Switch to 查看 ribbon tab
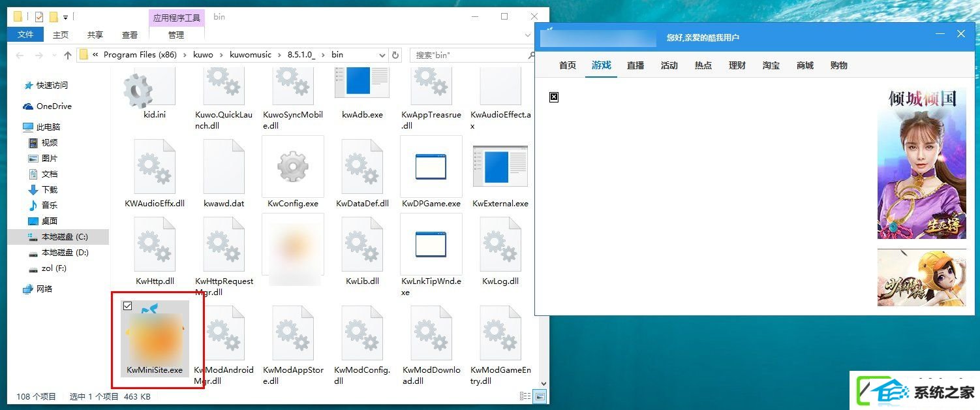This screenshot has height=410, width=980. click(130, 35)
